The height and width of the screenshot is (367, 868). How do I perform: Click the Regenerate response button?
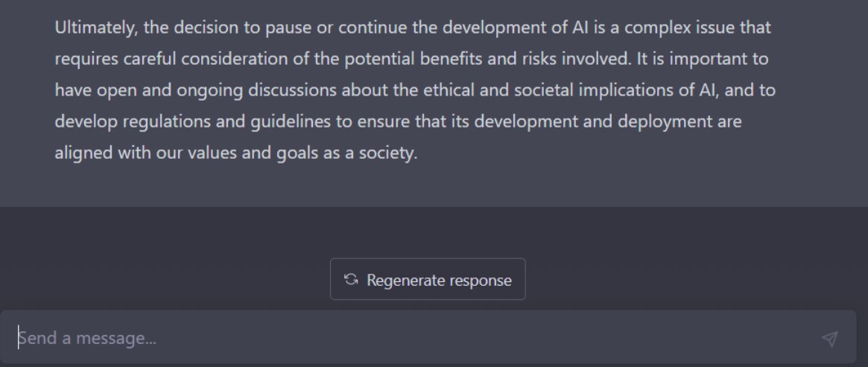point(428,280)
